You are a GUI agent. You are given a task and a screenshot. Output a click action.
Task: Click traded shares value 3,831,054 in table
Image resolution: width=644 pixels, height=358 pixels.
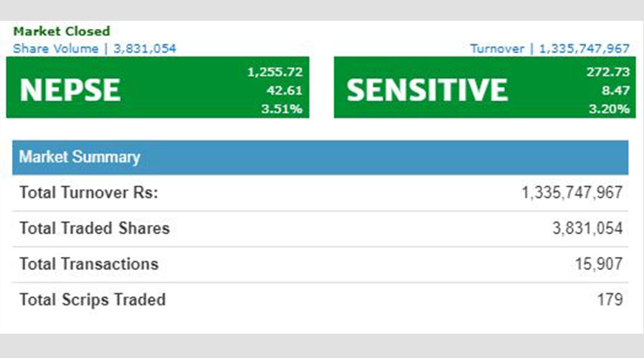tap(587, 228)
